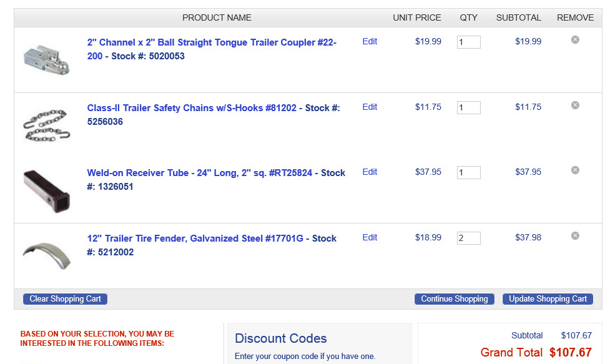Remove the Trailer Tire Fender item
This screenshot has width=610, height=364.
click(x=575, y=235)
